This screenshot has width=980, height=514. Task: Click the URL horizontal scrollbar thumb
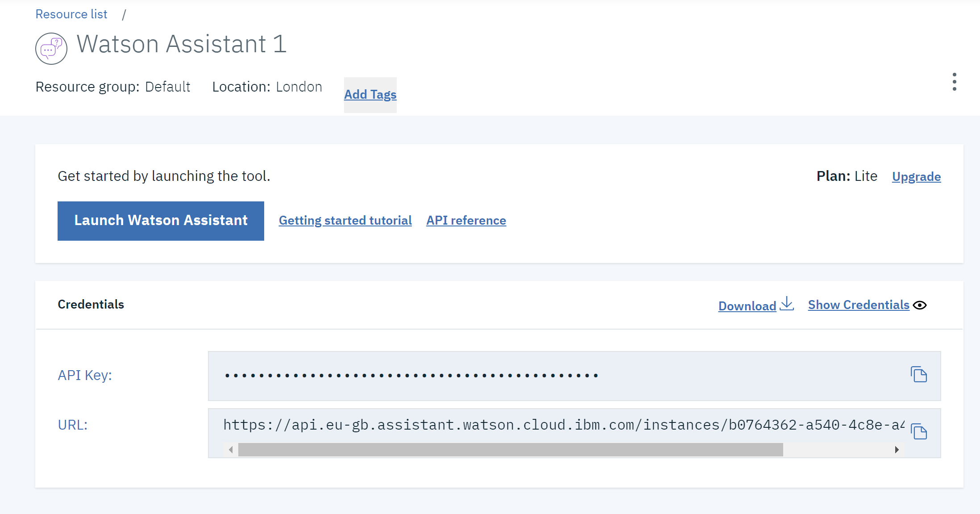511,450
